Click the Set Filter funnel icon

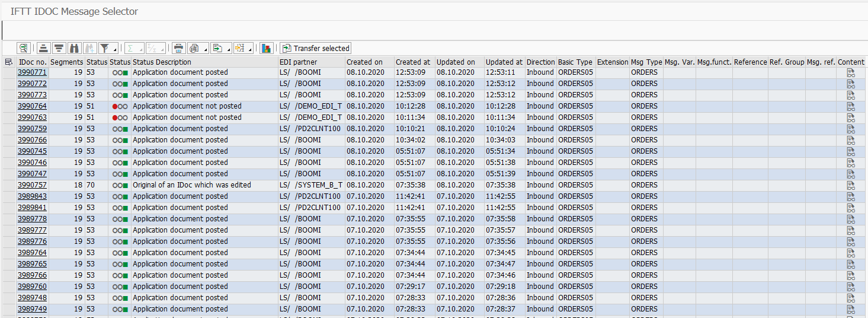105,48
